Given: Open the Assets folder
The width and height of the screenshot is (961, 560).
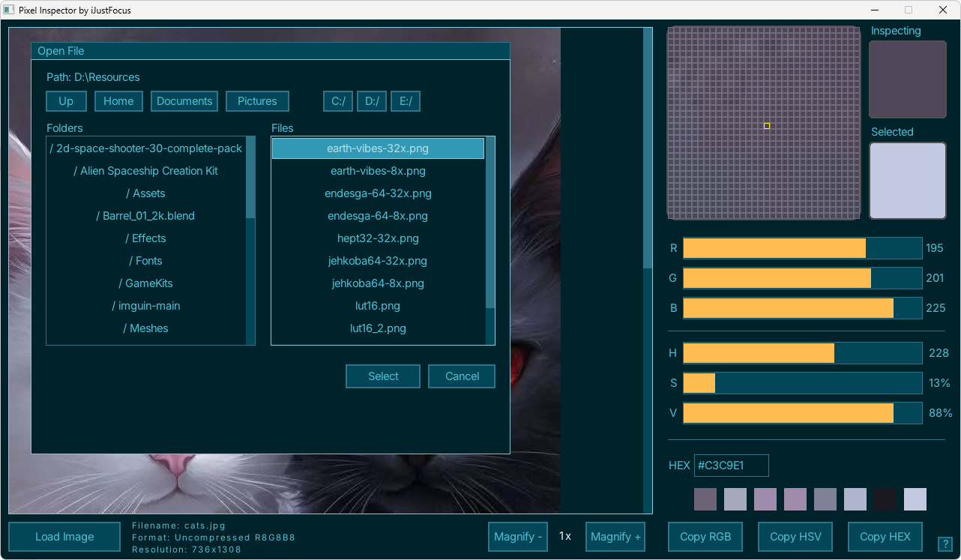Looking at the screenshot, I should (146, 193).
